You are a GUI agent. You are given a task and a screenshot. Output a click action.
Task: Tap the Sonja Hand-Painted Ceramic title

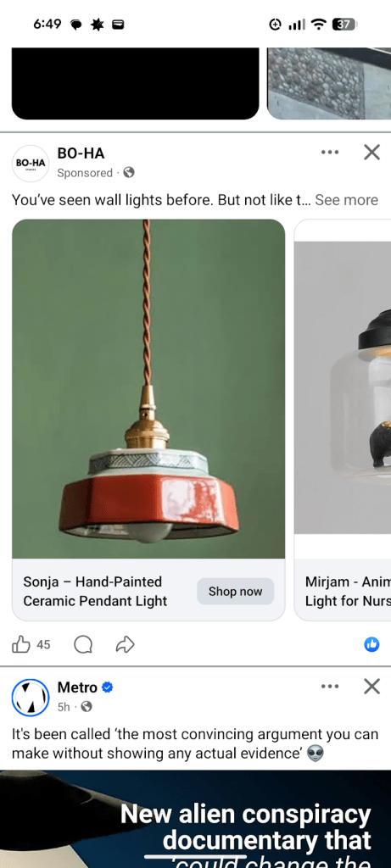click(x=95, y=591)
